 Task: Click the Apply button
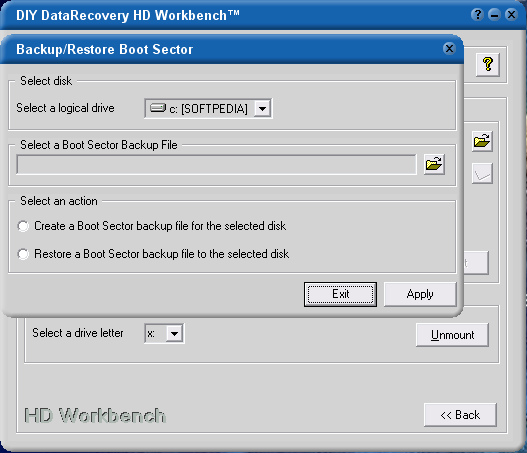coord(420,294)
